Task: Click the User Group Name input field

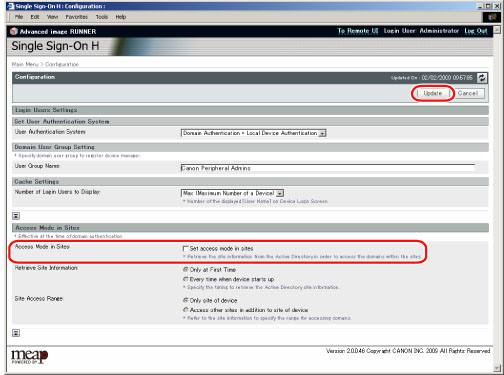Action: pyautogui.click(x=328, y=168)
